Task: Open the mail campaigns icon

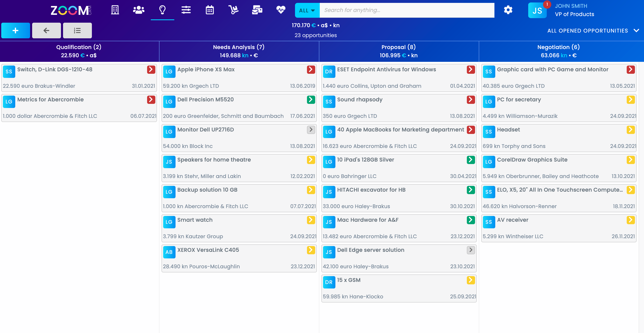Action: 257,10
